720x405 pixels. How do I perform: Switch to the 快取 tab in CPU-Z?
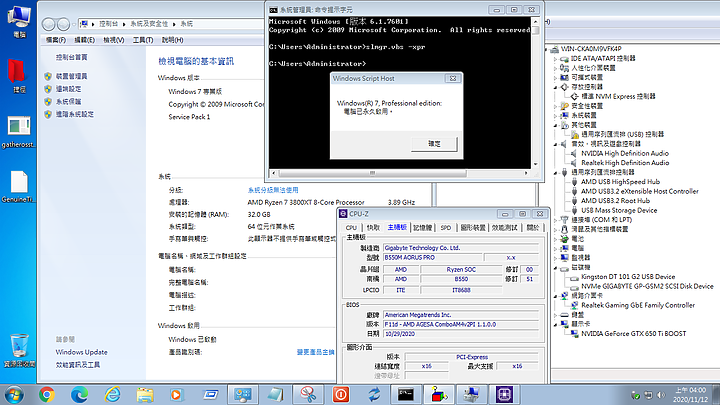[x=373, y=228]
